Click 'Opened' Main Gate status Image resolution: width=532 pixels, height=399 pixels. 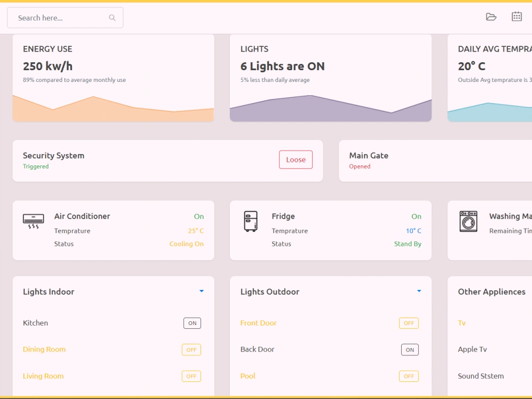point(360,167)
